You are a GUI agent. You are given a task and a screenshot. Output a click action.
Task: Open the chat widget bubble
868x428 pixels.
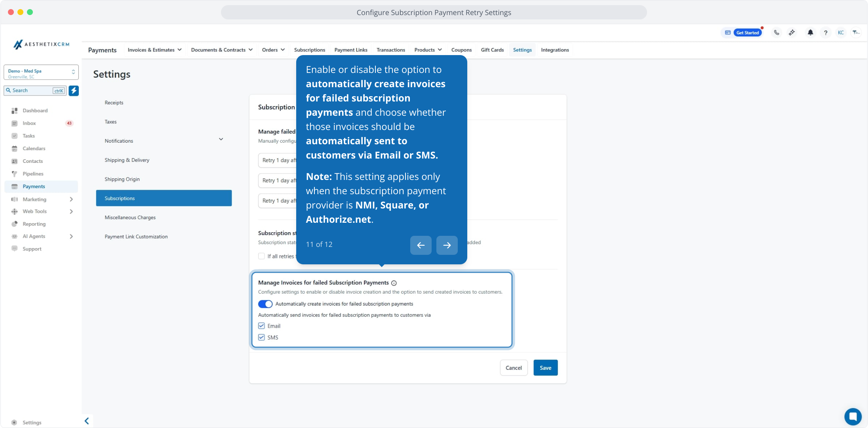[x=853, y=417]
